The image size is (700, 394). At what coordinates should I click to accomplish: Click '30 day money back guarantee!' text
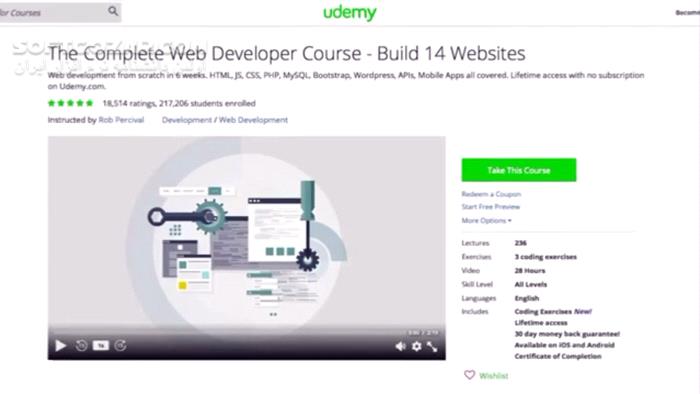coord(567,334)
